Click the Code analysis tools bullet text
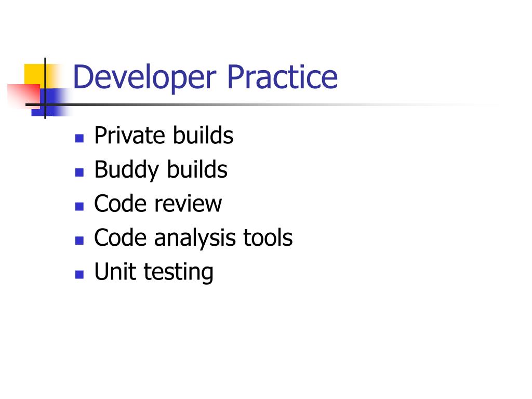Screen dimensions: 532x399 (193, 238)
